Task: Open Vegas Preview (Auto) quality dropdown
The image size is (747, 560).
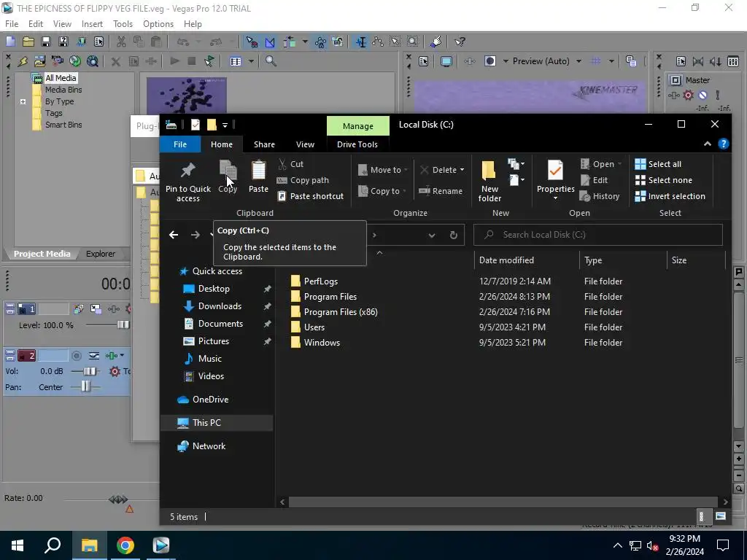Action: (x=578, y=61)
